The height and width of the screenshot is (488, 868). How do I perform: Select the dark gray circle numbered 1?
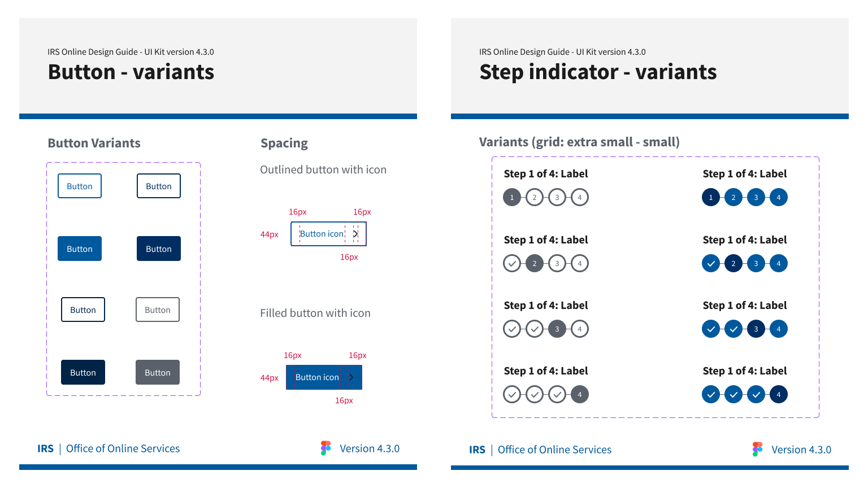[512, 197]
